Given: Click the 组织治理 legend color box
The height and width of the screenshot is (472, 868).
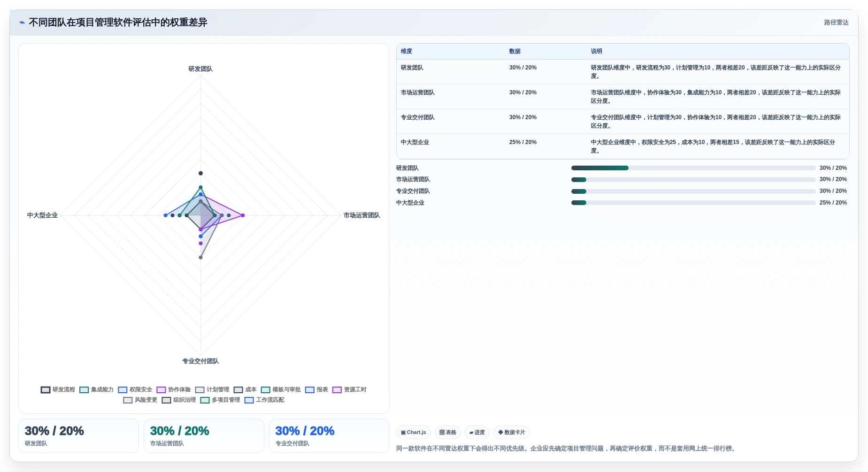Looking at the screenshot, I should (166, 400).
